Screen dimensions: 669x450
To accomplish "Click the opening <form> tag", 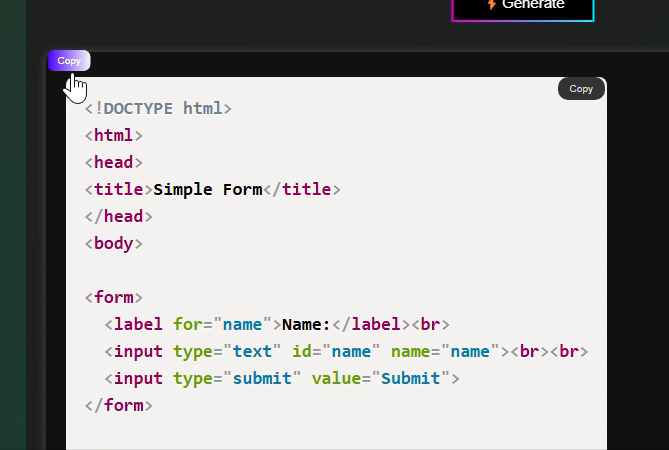I will (114, 297).
